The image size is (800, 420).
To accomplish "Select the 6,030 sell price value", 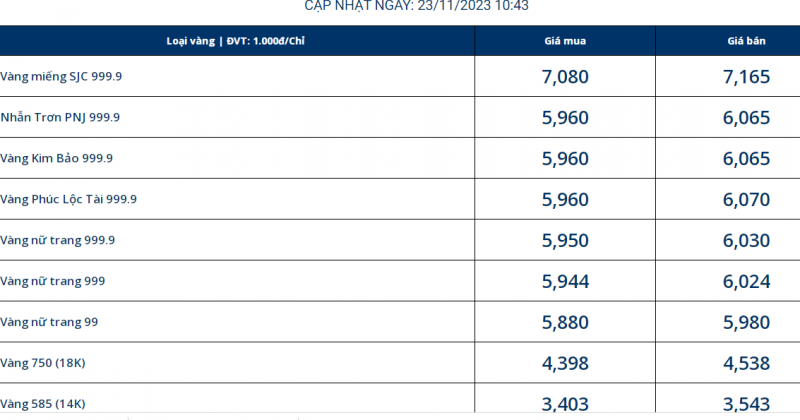I will (x=746, y=240).
